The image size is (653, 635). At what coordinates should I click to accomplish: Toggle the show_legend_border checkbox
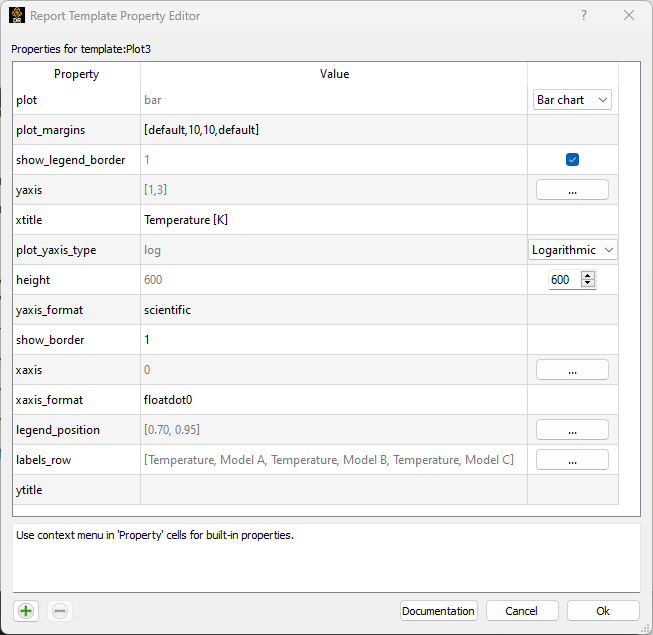tap(572, 159)
